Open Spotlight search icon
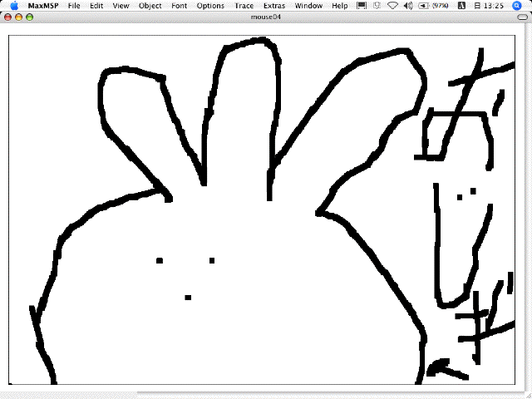The image size is (532, 399). point(517,6)
